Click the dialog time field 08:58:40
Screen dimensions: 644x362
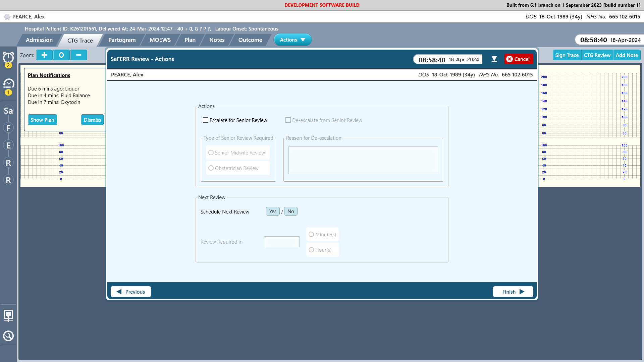(x=448, y=59)
